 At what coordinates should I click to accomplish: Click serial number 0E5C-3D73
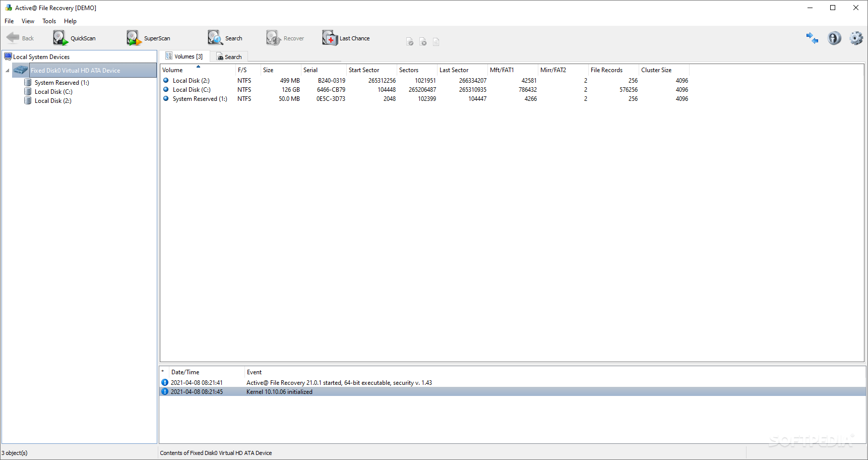(x=331, y=99)
